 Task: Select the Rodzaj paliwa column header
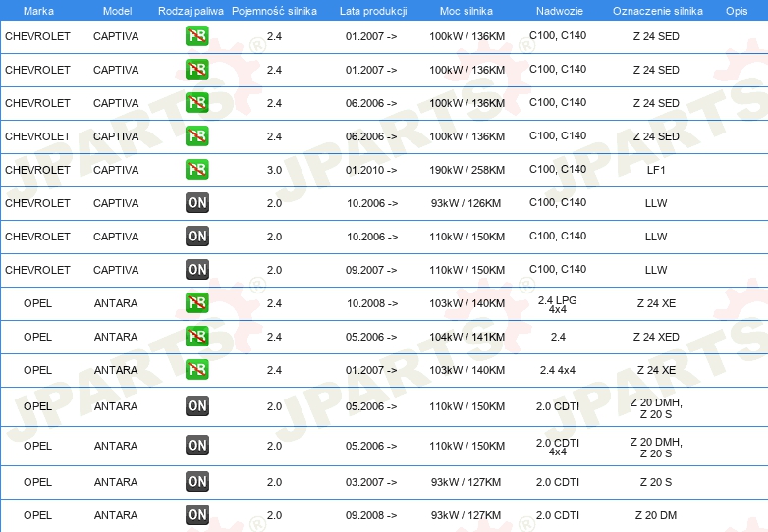click(x=190, y=10)
